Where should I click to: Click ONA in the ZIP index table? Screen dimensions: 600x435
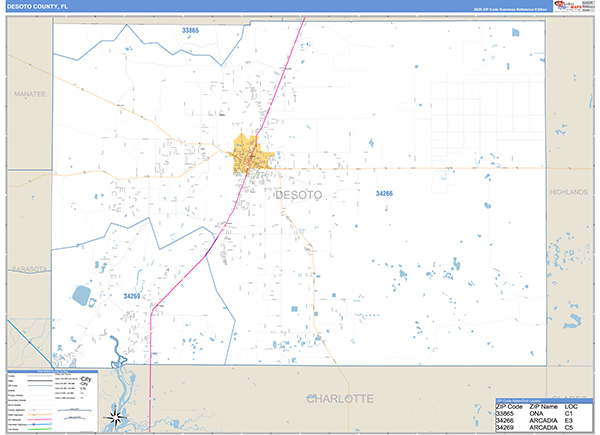coord(536,414)
